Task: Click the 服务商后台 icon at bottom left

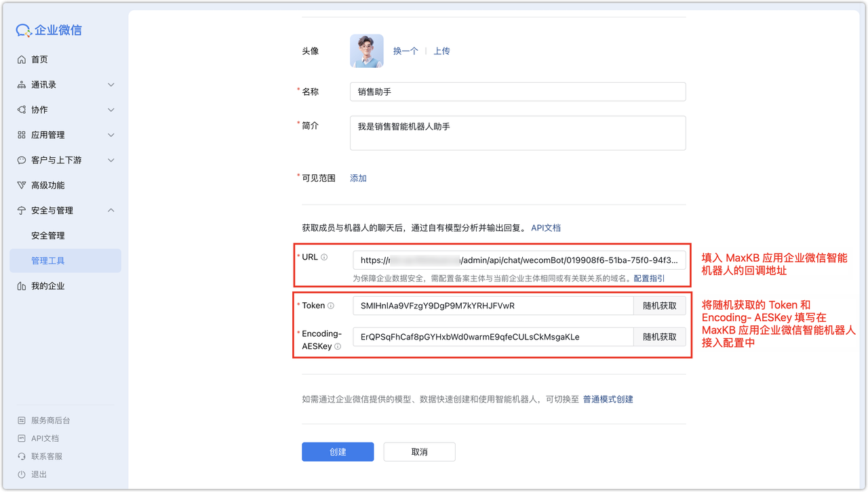Action: 22,420
